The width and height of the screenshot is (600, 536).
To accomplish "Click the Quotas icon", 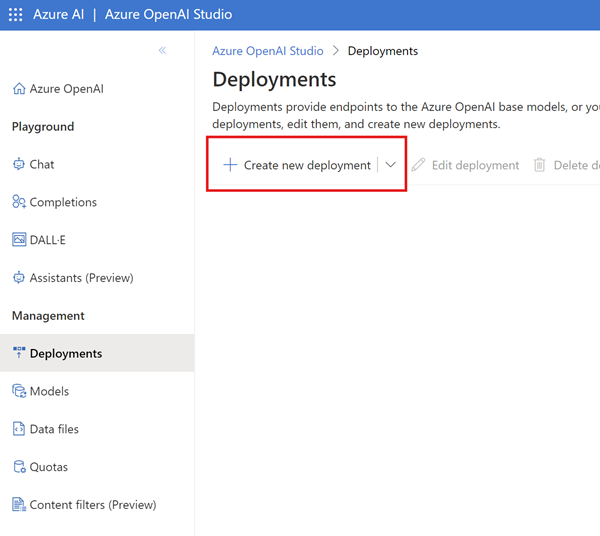I will pyautogui.click(x=20, y=467).
